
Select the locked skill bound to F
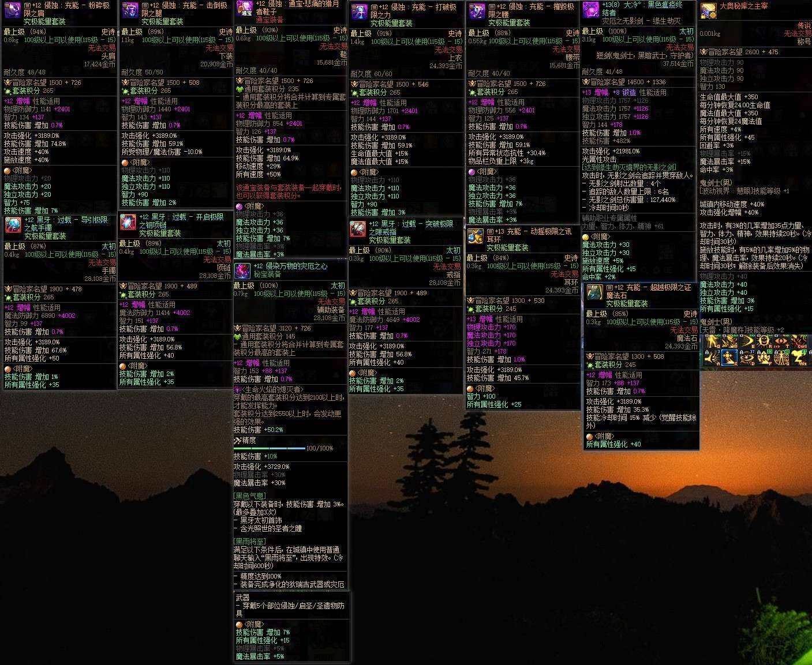pos(765,358)
